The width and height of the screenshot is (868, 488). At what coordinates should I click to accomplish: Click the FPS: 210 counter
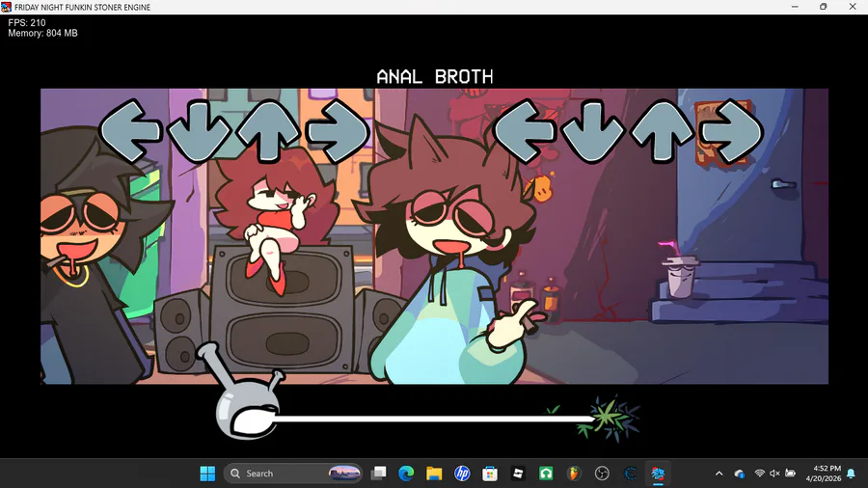coord(27,23)
